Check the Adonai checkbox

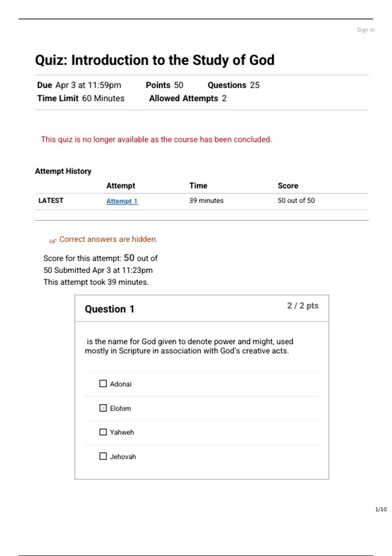click(103, 383)
